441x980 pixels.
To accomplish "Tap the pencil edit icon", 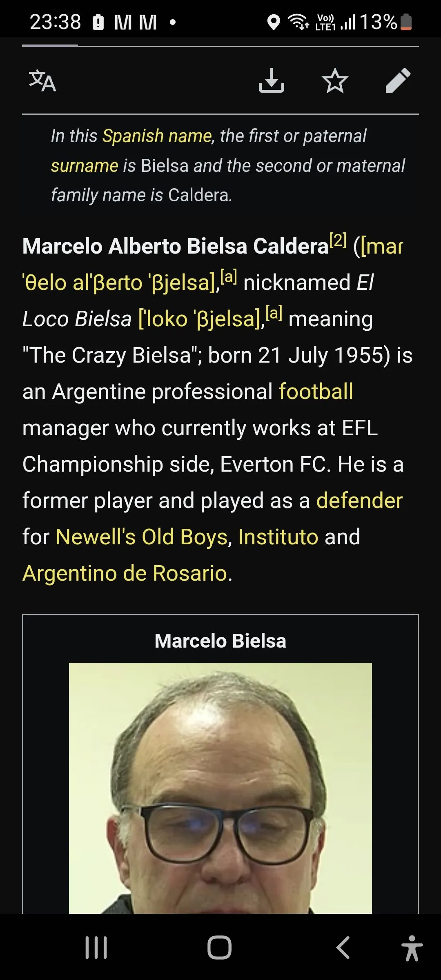I will (x=398, y=80).
